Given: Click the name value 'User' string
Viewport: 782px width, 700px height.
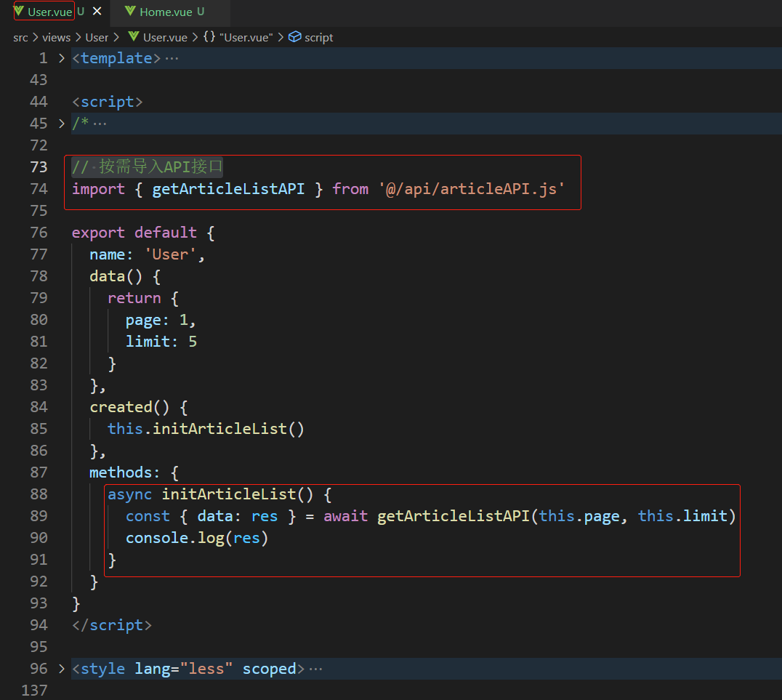Looking at the screenshot, I should pos(170,254).
